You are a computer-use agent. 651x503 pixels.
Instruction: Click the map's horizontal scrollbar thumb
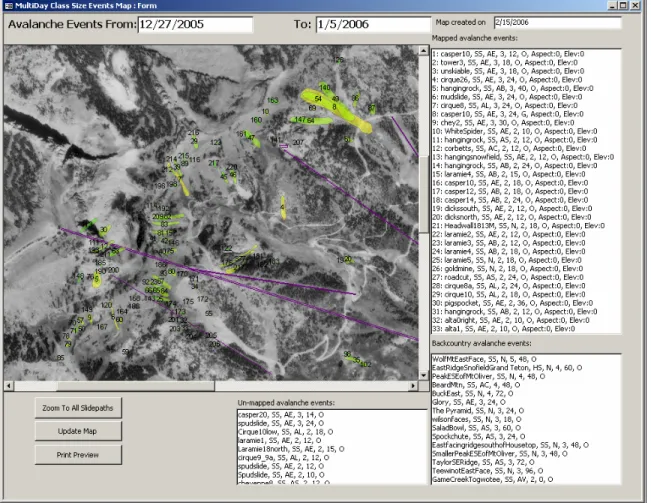pos(135,386)
